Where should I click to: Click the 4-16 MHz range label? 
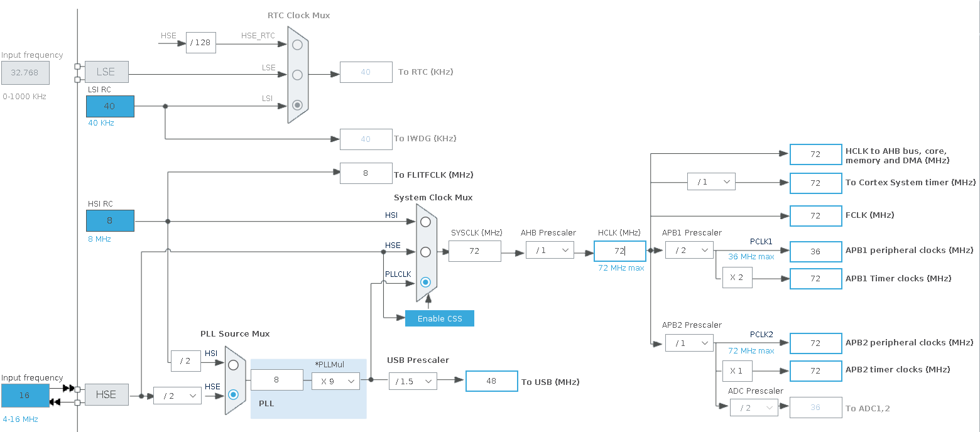(20, 419)
